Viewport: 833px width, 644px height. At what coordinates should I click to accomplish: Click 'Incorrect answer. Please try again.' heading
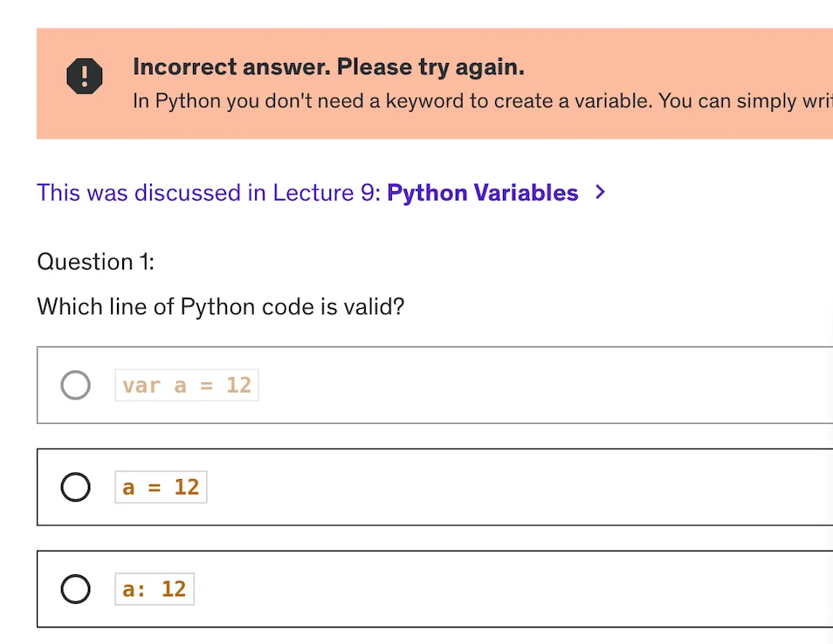coord(328,66)
